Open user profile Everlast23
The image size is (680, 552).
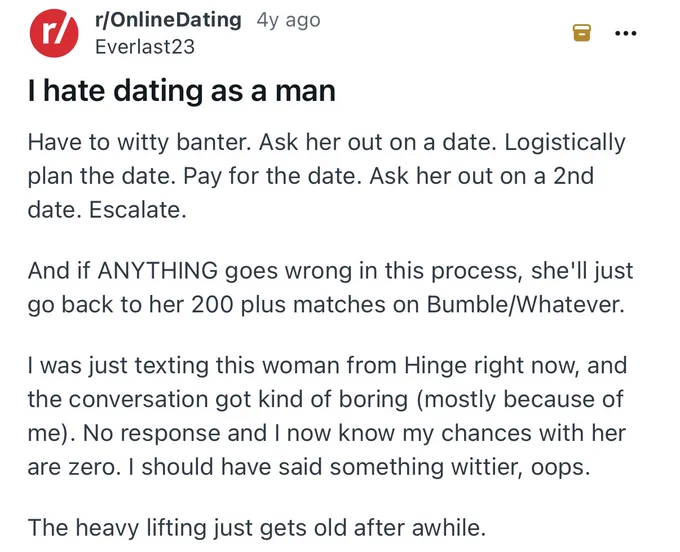pos(145,47)
